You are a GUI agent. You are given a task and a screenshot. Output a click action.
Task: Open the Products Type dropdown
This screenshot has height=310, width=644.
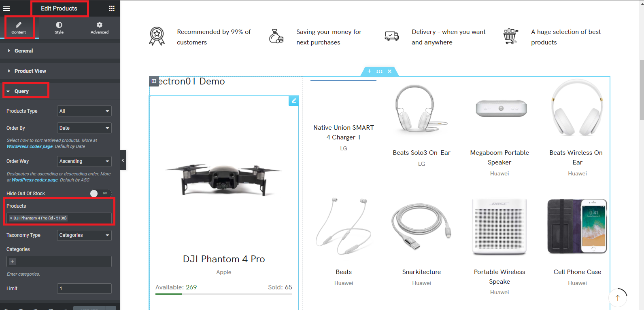(x=84, y=111)
